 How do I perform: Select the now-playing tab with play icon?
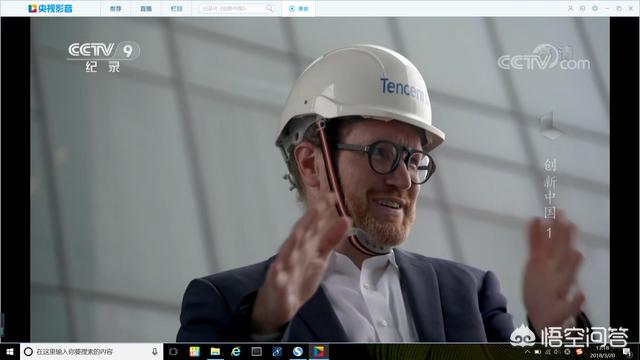click(x=298, y=9)
